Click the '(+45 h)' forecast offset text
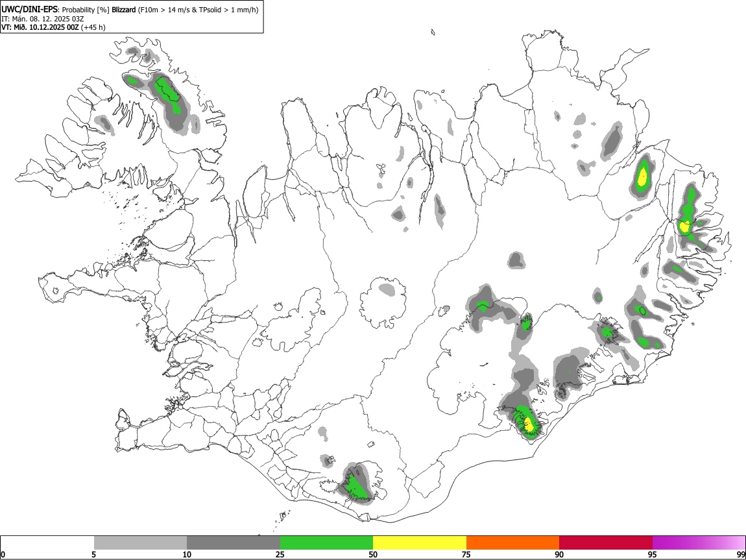The height and width of the screenshot is (560, 746). tap(93, 28)
